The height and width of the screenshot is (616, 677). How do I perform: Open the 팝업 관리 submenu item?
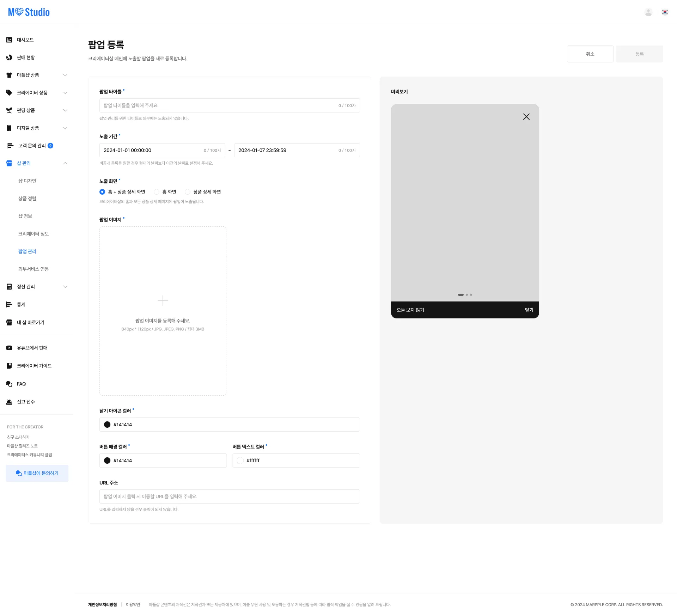coord(27,251)
